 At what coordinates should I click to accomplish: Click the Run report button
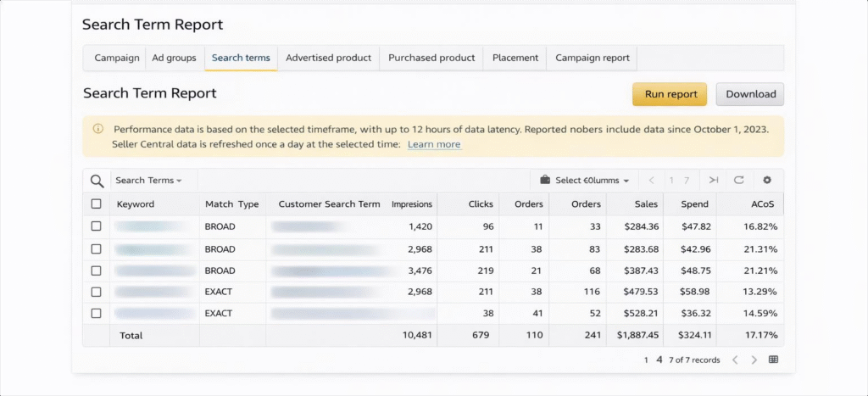[x=670, y=94]
